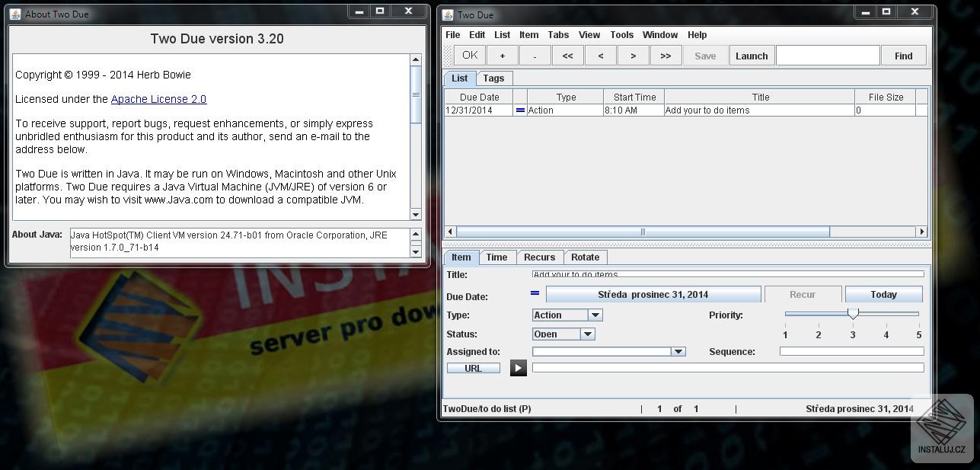980x470 pixels.
Task: Click About text scrollbar down arrow
Action: click(416, 215)
